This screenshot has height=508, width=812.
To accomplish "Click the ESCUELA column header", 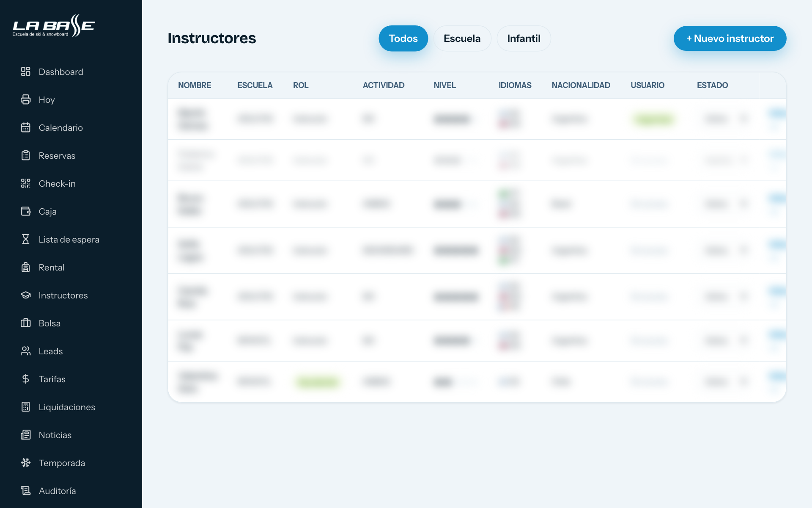I will pos(255,86).
